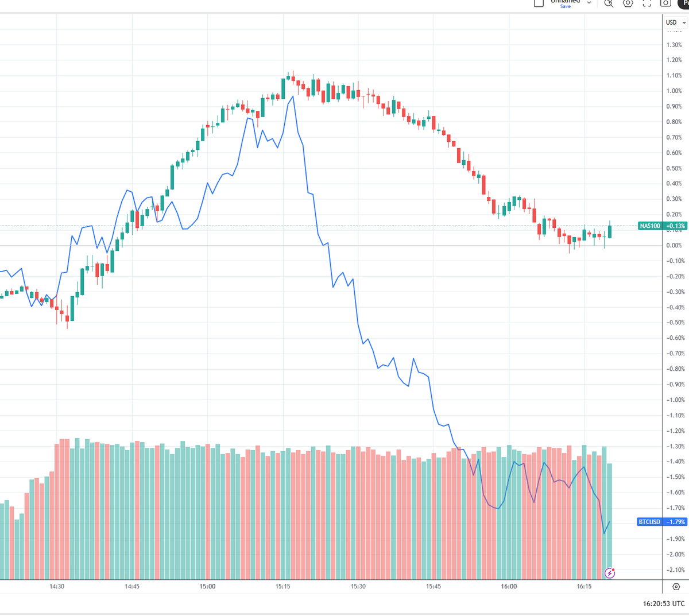Click the 1.30% level on price scale
This screenshot has height=616, width=689.
[674, 45]
